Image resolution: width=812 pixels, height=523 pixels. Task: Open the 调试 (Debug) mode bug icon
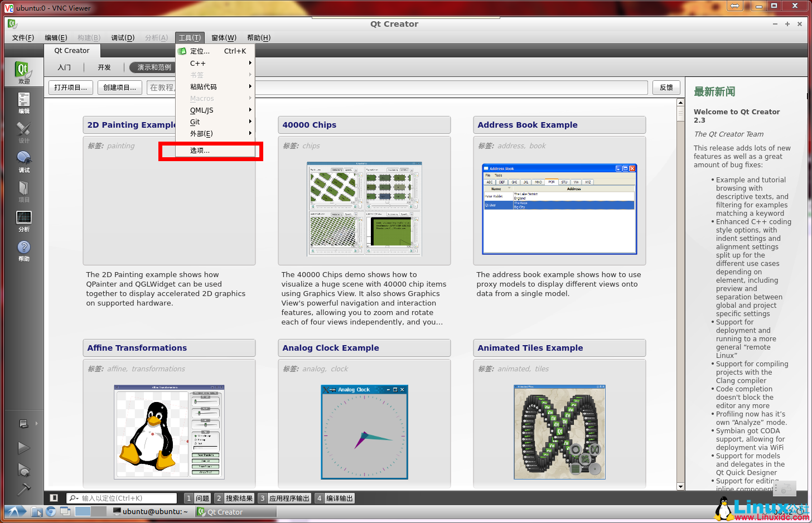(23, 161)
